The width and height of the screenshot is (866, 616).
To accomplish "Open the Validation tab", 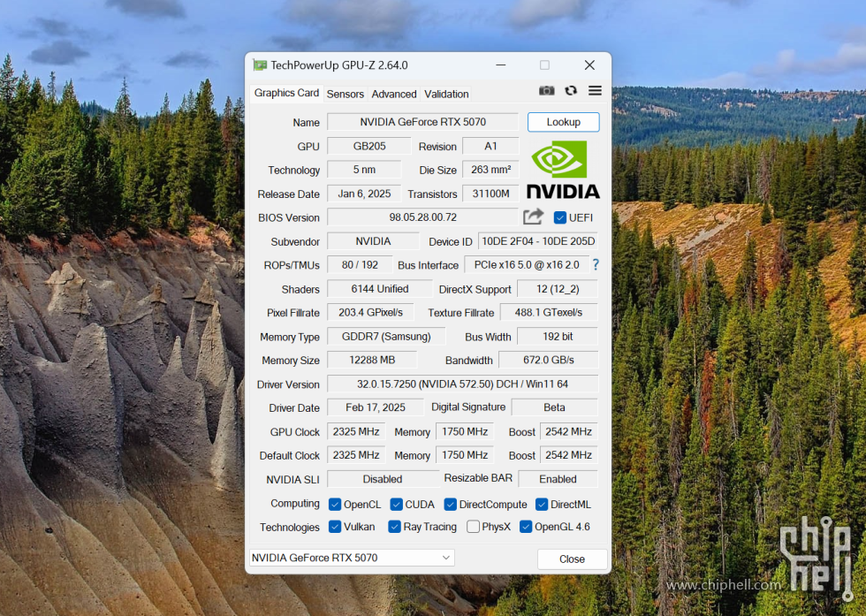I will pyautogui.click(x=446, y=94).
